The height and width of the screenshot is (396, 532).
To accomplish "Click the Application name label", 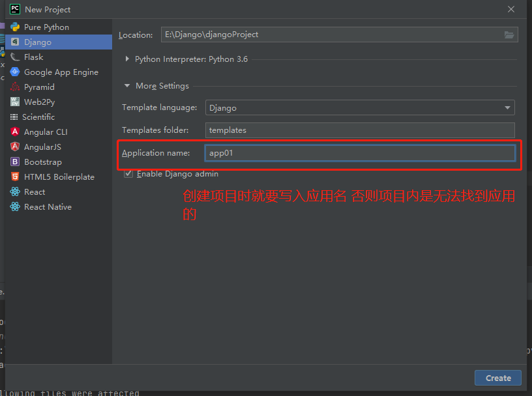I will pyautogui.click(x=156, y=153).
